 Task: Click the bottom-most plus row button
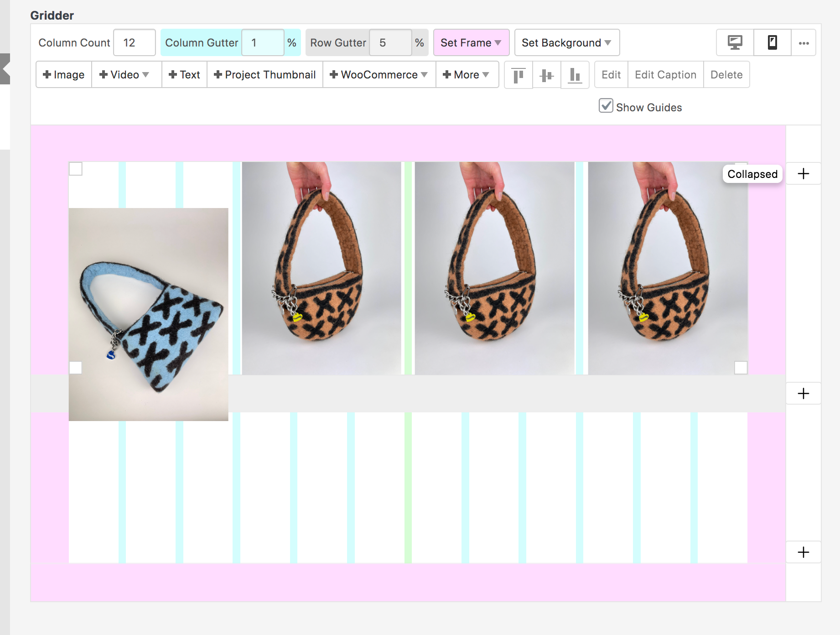(803, 552)
